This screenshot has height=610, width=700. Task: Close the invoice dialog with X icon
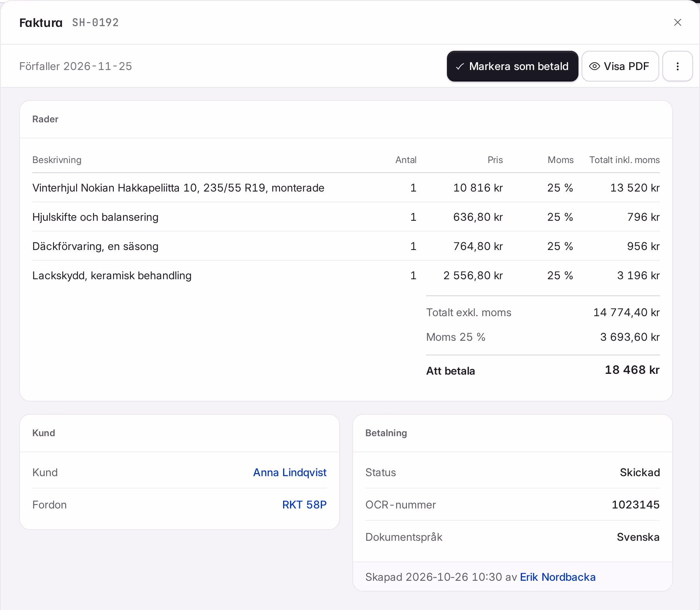click(677, 22)
